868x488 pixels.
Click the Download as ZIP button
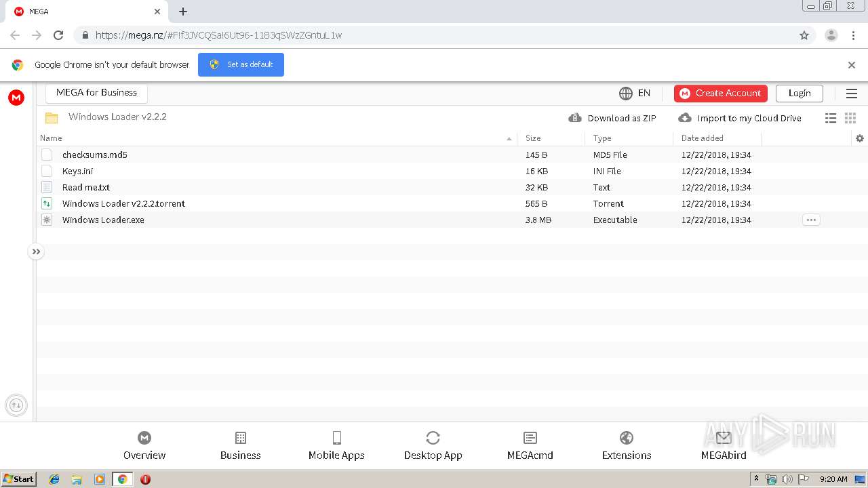tap(612, 118)
